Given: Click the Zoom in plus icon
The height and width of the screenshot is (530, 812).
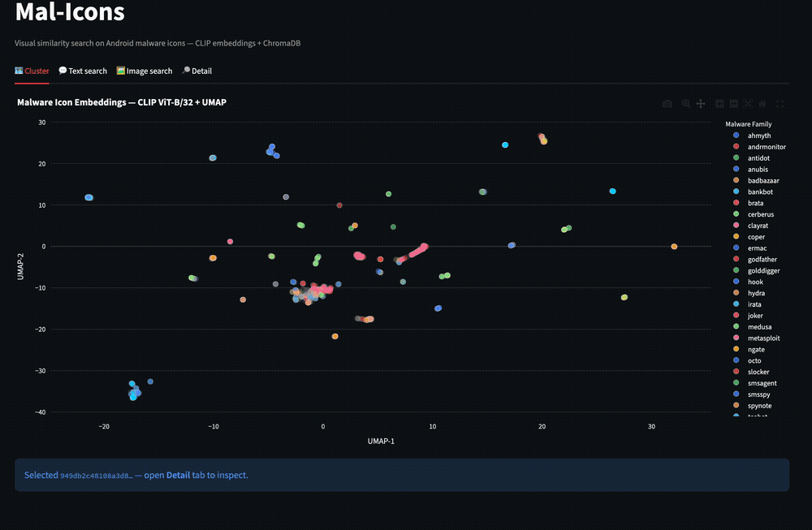Looking at the screenshot, I should coord(719,104).
